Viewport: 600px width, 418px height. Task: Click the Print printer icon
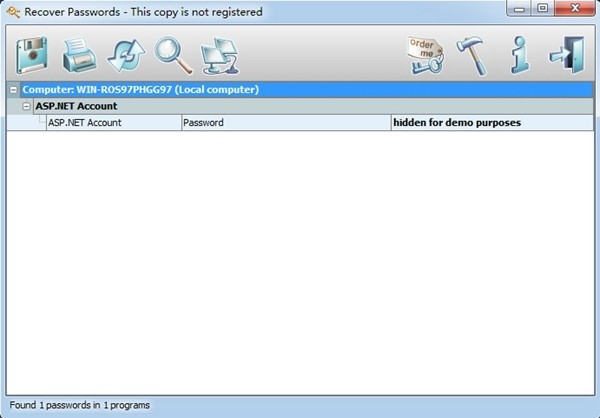(79, 56)
